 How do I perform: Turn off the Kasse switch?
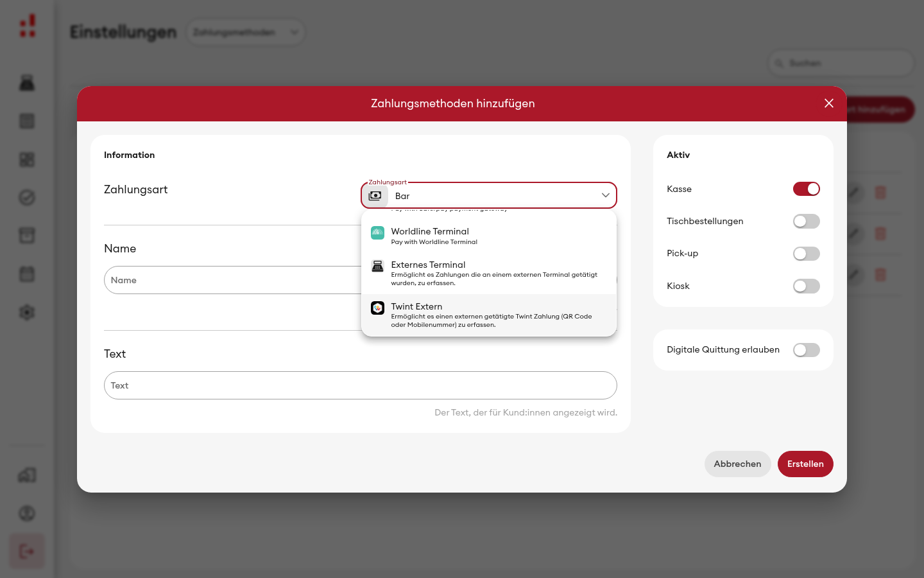coord(807,189)
